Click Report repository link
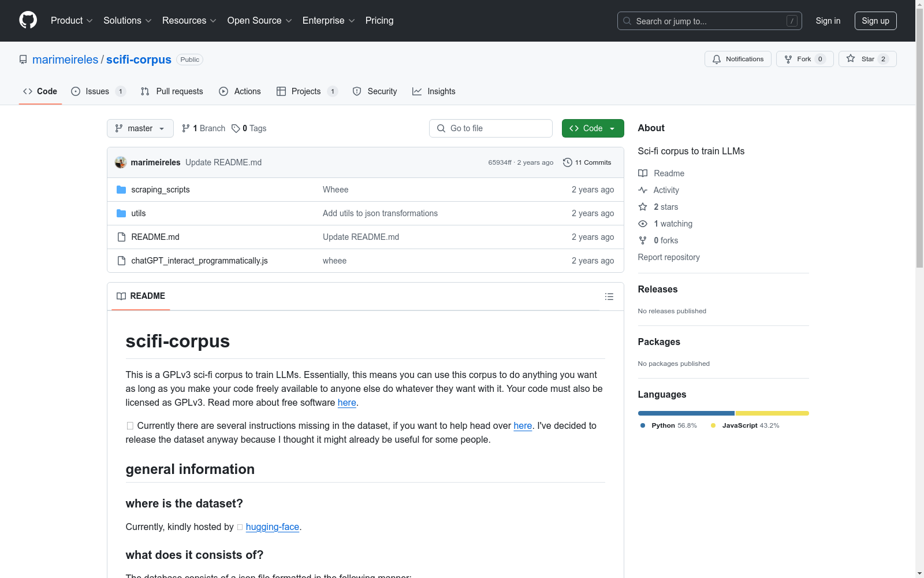 point(669,257)
